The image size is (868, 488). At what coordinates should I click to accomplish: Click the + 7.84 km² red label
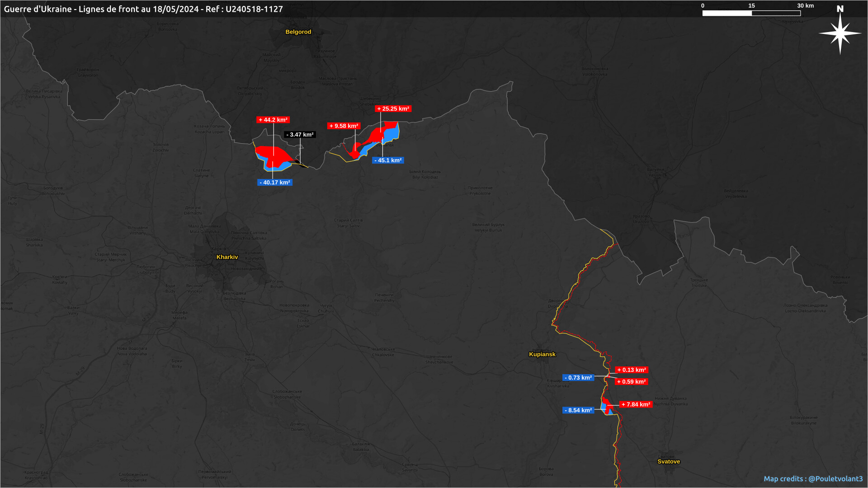636,404
